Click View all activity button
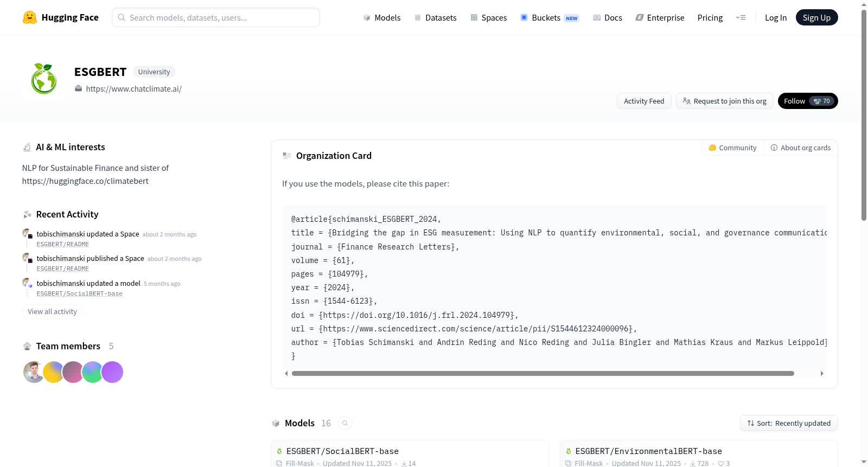The height and width of the screenshot is (467, 868). (x=53, y=312)
